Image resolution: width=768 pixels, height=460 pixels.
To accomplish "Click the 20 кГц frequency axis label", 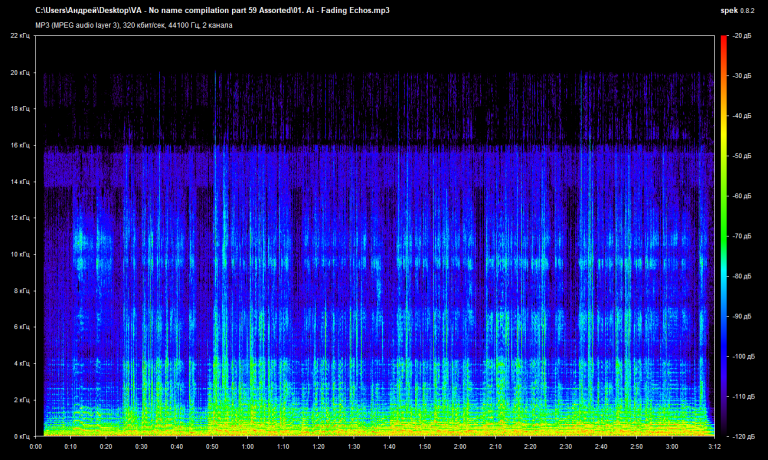I will click(x=20, y=73).
